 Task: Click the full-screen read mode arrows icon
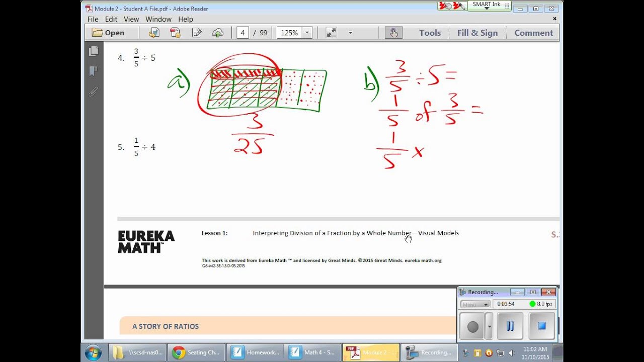coord(331,33)
